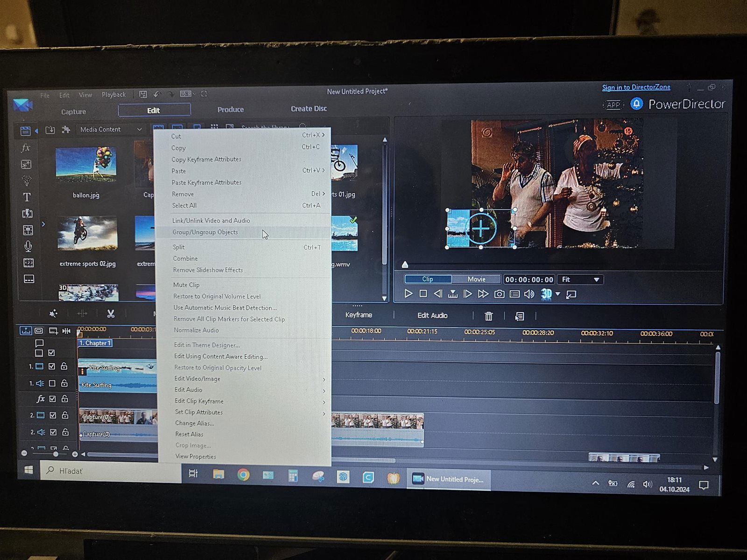Toggle the chapter track checkbox
The height and width of the screenshot is (560, 747).
pyautogui.click(x=51, y=353)
